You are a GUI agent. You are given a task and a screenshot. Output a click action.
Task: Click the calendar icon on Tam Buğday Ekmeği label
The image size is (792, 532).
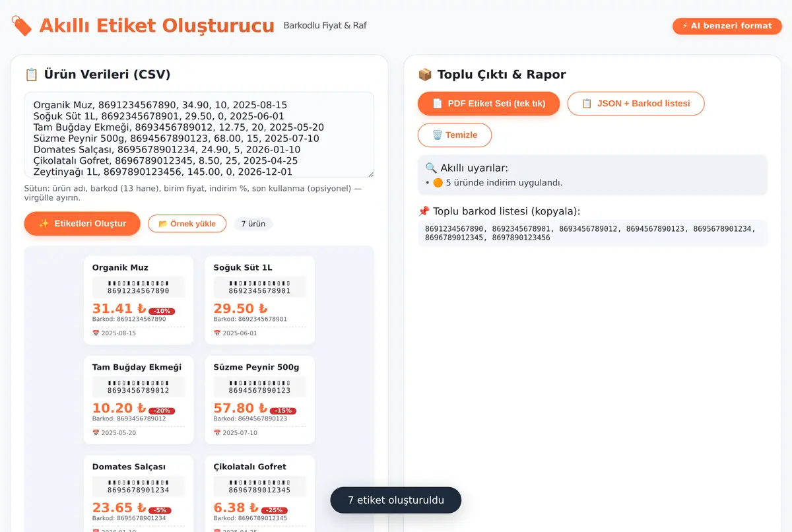96,433
